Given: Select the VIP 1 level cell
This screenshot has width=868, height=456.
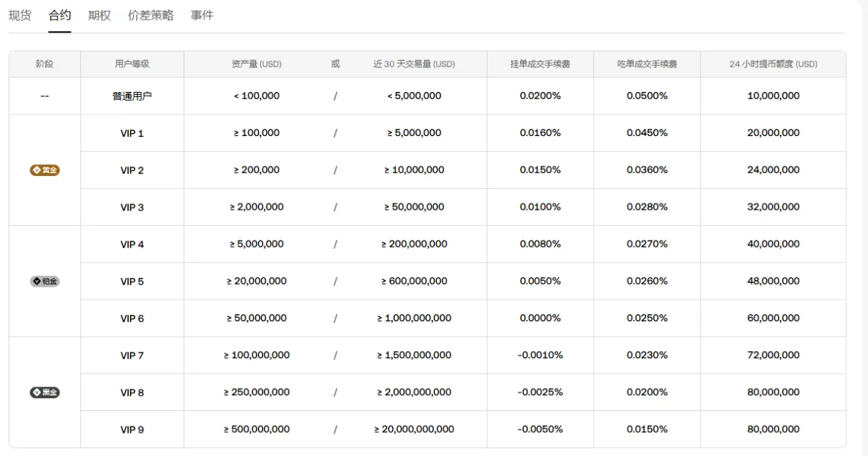Looking at the screenshot, I should pyautogui.click(x=132, y=133).
